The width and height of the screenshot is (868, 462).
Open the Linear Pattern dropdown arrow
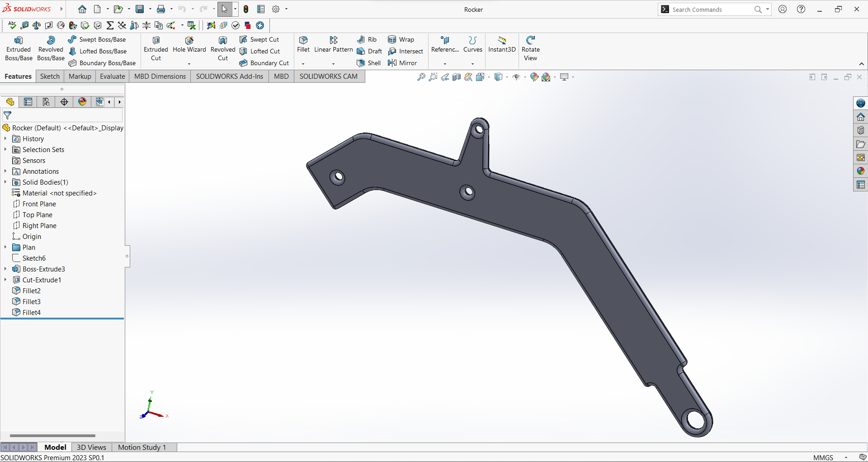coord(333,64)
